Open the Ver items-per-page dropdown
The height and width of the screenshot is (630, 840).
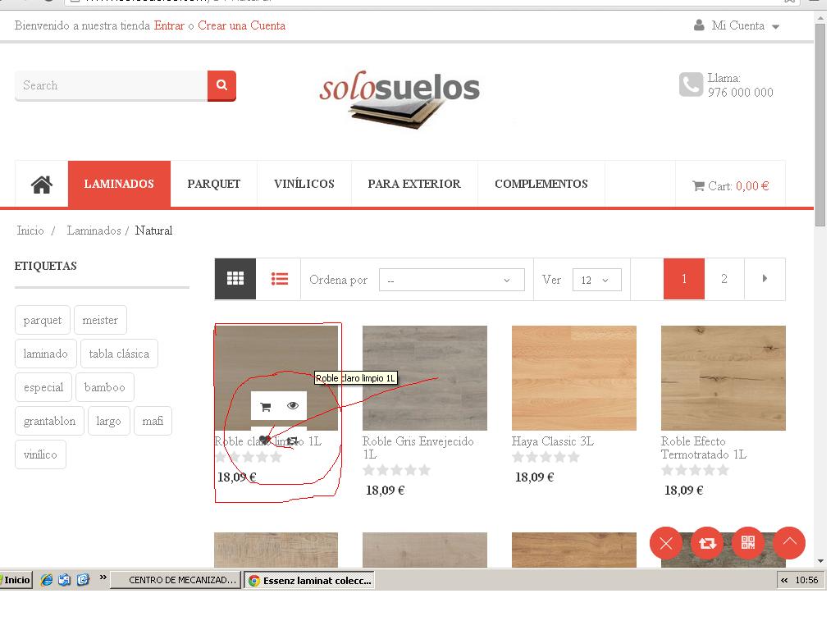[596, 280]
